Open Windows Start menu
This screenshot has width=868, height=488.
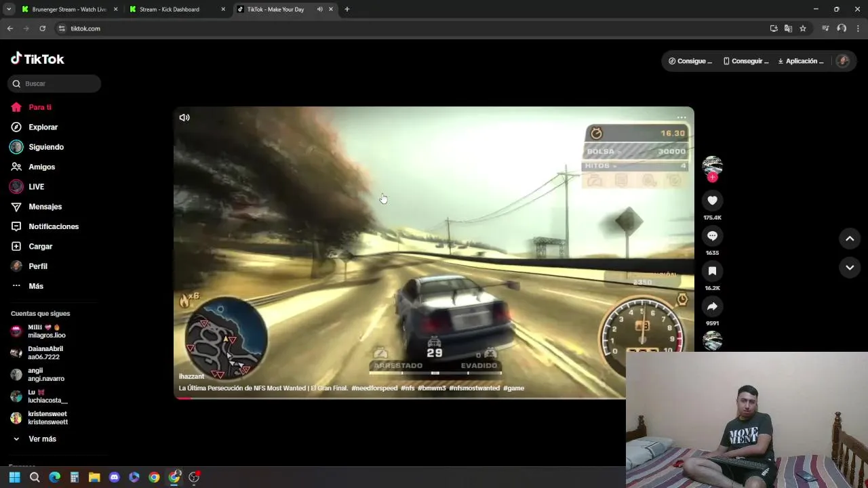click(x=14, y=477)
